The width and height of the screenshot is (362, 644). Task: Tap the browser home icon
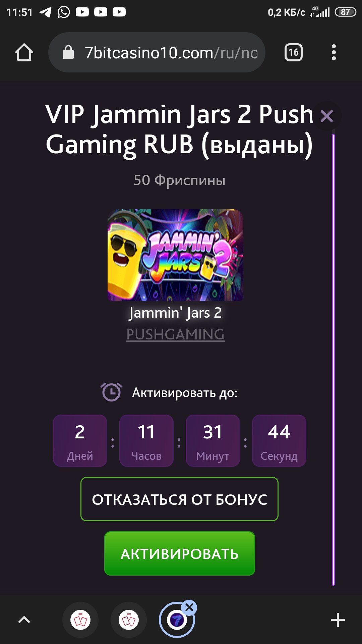click(x=24, y=53)
